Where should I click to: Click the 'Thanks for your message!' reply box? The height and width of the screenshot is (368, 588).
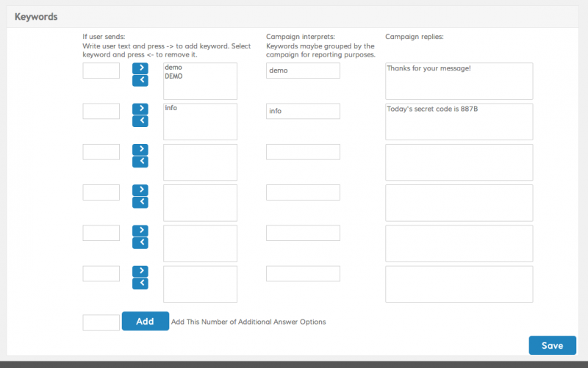coord(459,81)
